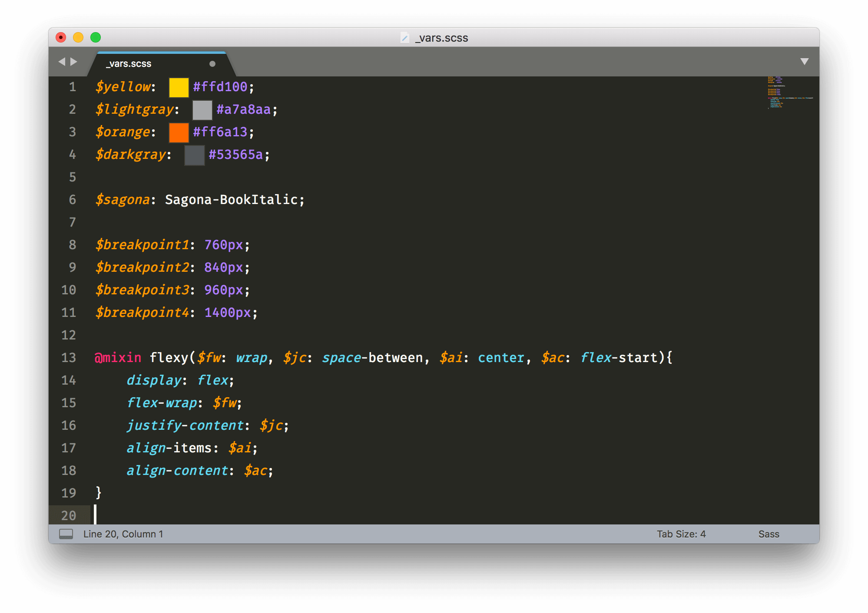
Task: Click the Line 20, Column 1 status text
Action: tap(123, 534)
